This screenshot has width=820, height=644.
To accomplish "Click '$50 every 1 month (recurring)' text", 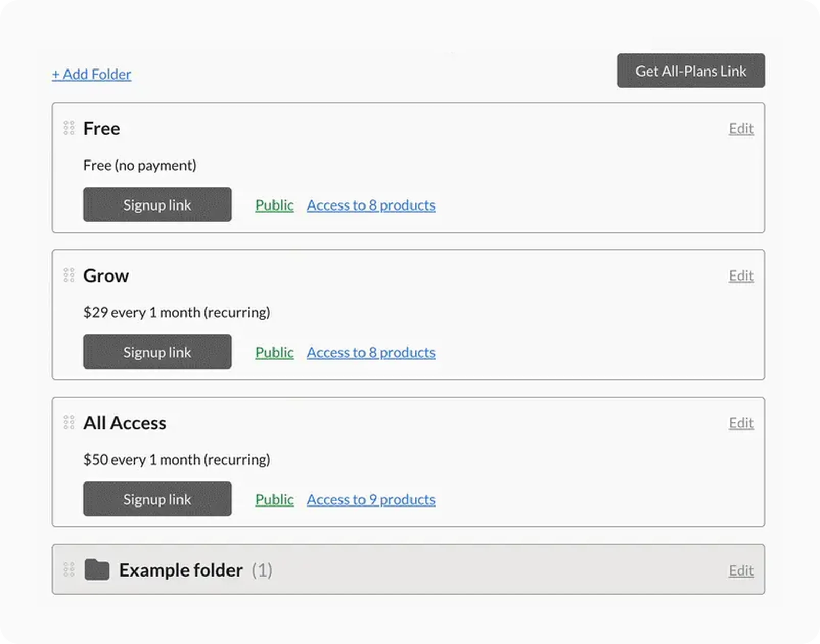I will pyautogui.click(x=177, y=459).
